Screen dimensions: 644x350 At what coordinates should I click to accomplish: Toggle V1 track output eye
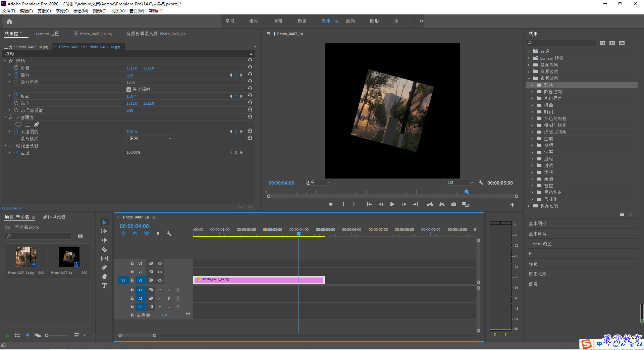(x=160, y=280)
